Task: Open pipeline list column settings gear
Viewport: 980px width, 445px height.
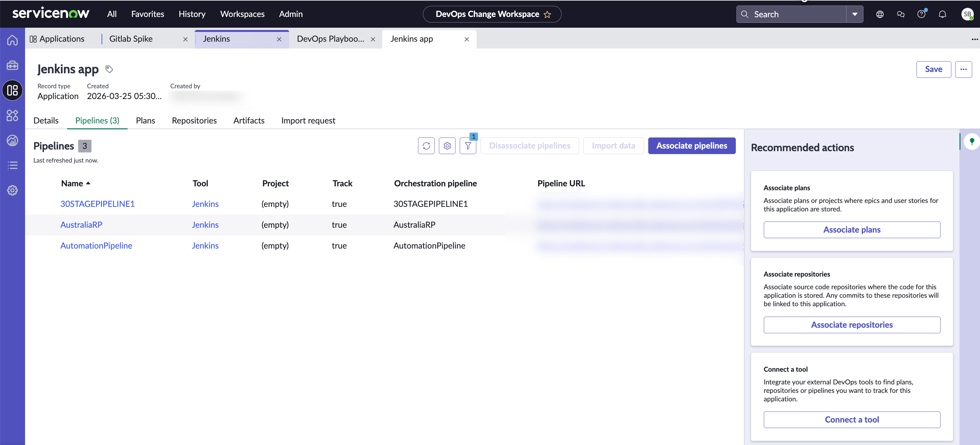Action: (x=447, y=146)
